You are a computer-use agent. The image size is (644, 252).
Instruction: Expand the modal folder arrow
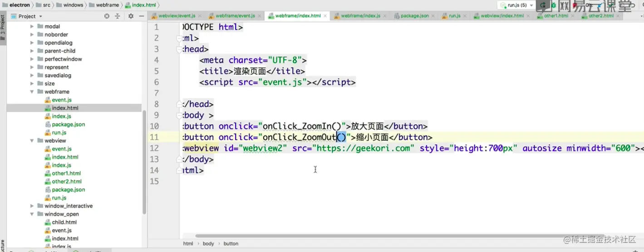click(32, 26)
